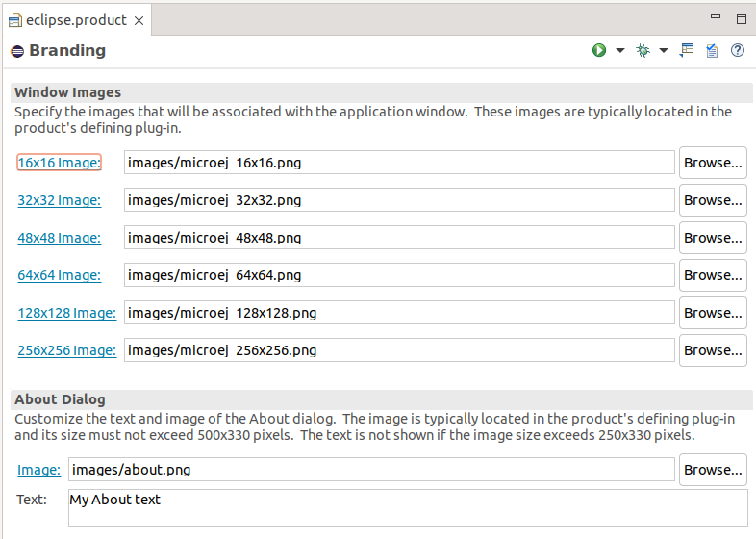Click the 64x64 image path field
The height and width of the screenshot is (539, 756).
[x=399, y=275]
